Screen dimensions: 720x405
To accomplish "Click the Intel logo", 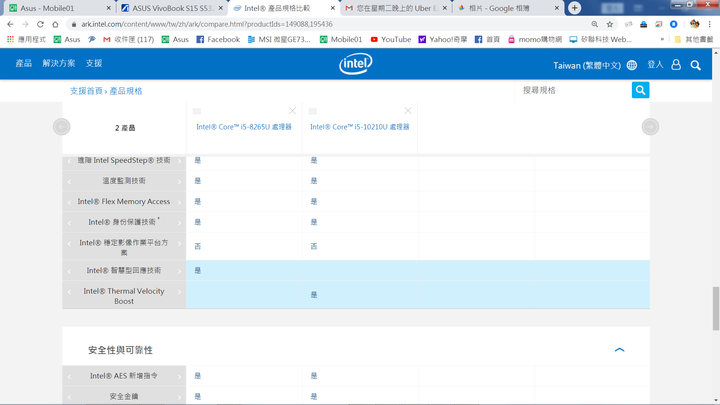I will coord(356,64).
